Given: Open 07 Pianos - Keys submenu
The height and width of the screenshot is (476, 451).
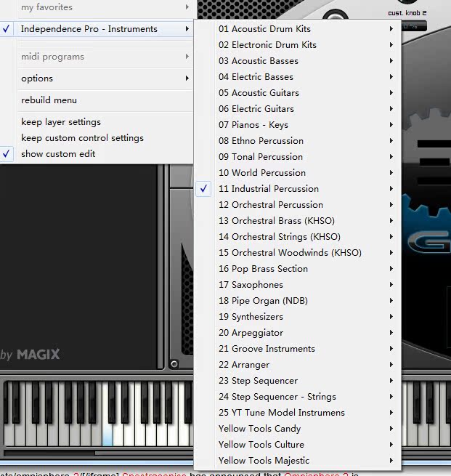Looking at the screenshot, I should click(x=298, y=125).
